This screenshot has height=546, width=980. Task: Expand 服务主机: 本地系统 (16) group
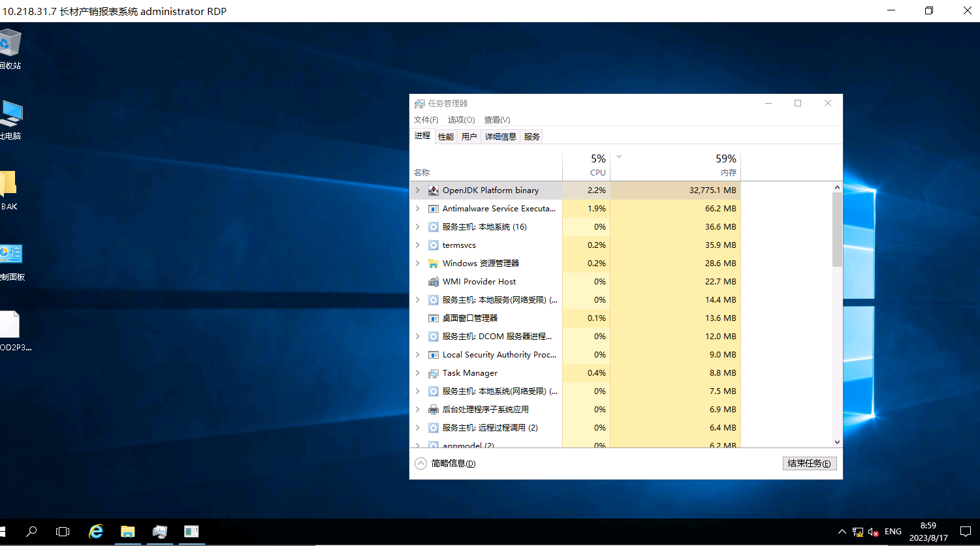point(418,227)
